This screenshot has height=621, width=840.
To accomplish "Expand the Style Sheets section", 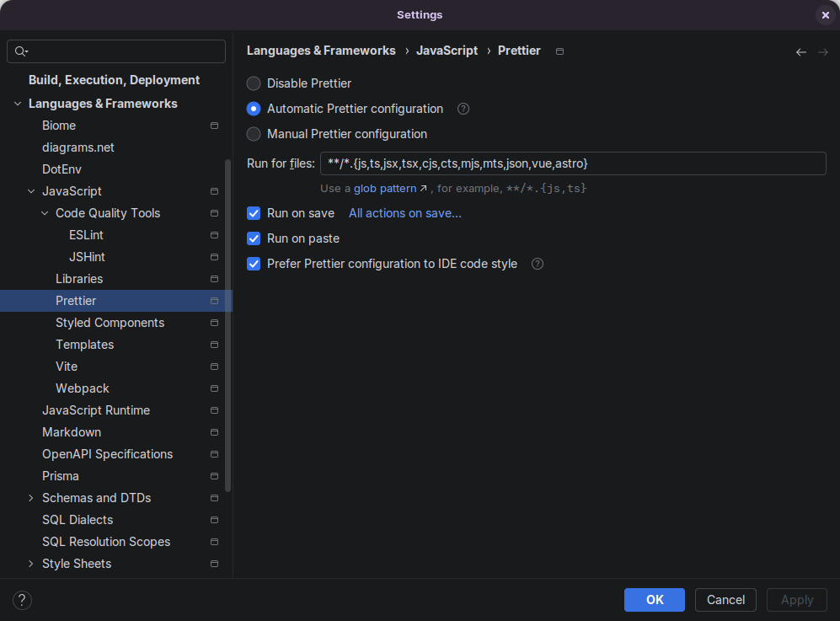I will (x=31, y=564).
